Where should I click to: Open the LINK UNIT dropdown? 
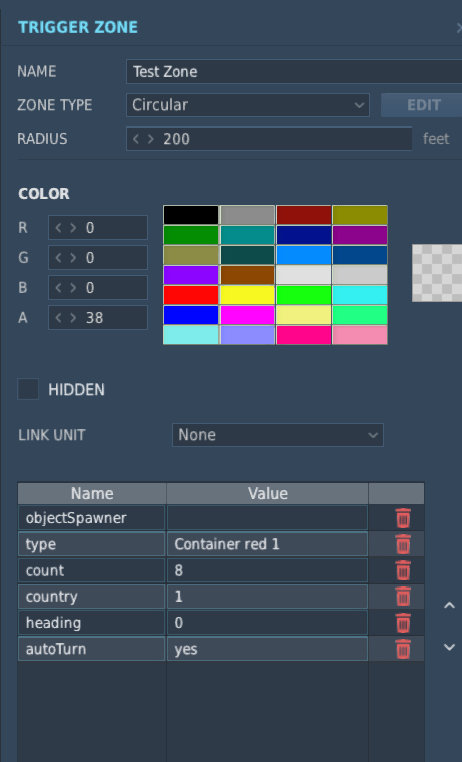pyautogui.click(x=278, y=435)
